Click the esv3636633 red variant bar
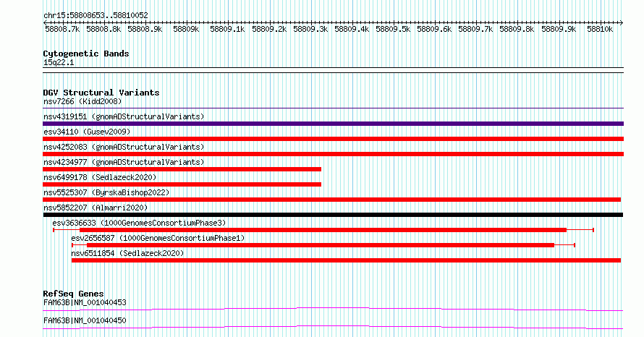Screen dimensions: 644x337 click(x=323, y=230)
